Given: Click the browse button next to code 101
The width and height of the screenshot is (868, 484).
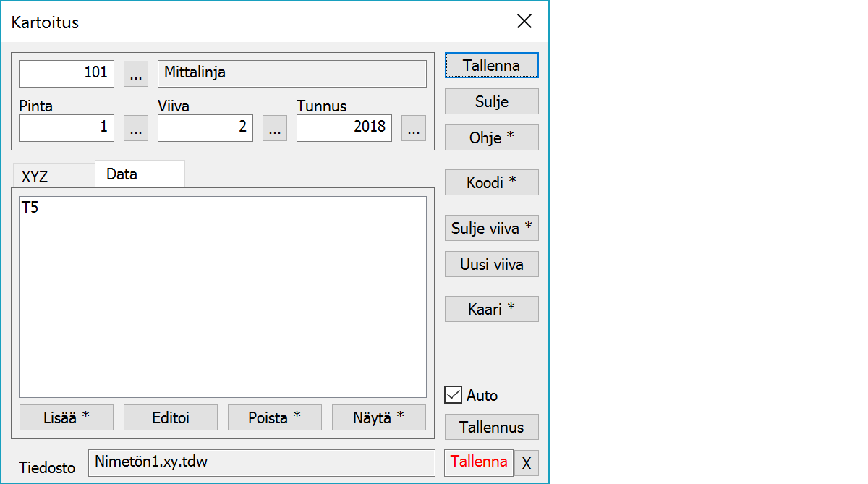Looking at the screenshot, I should pos(136,73).
